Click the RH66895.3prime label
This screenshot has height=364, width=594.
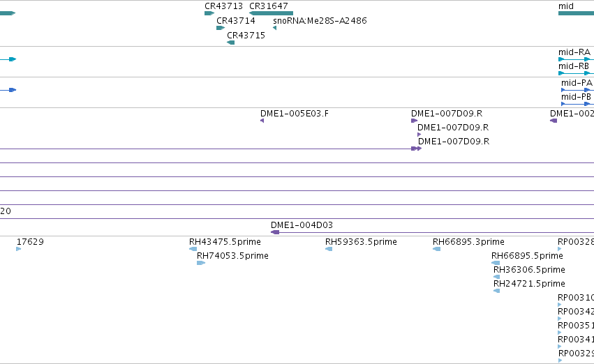pyautogui.click(x=468, y=242)
